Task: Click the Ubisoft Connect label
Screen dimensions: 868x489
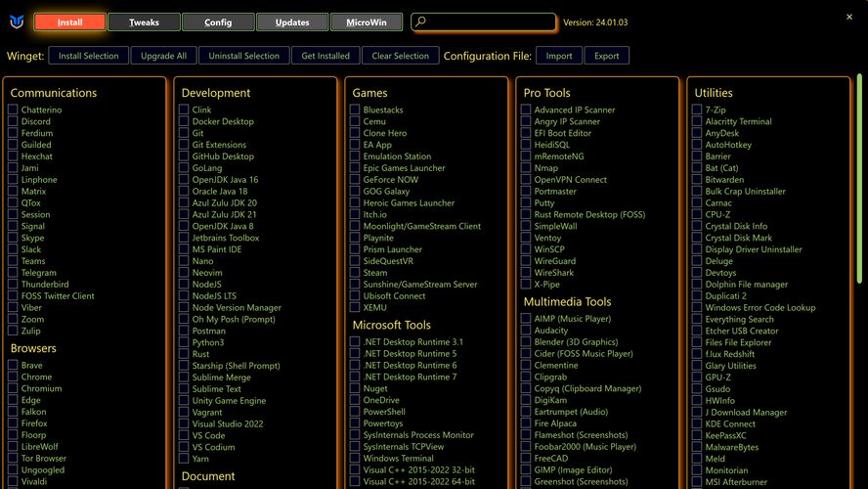Action: (x=394, y=295)
